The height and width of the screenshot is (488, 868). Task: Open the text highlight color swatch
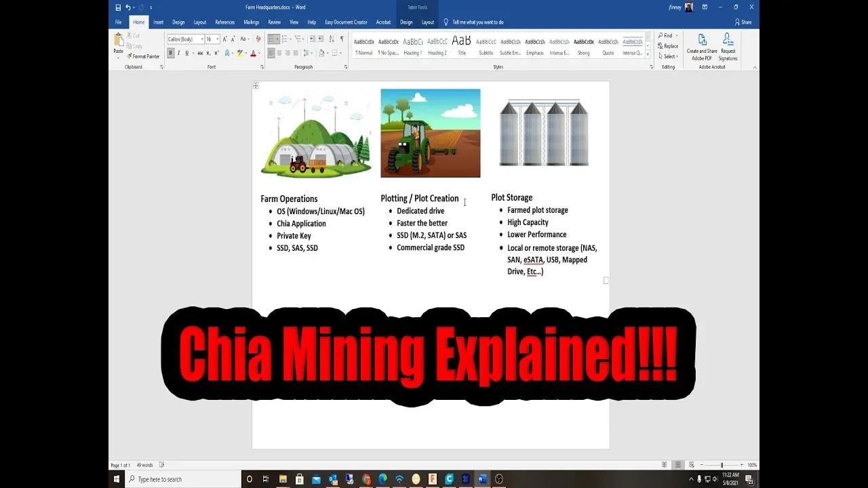coord(239,52)
